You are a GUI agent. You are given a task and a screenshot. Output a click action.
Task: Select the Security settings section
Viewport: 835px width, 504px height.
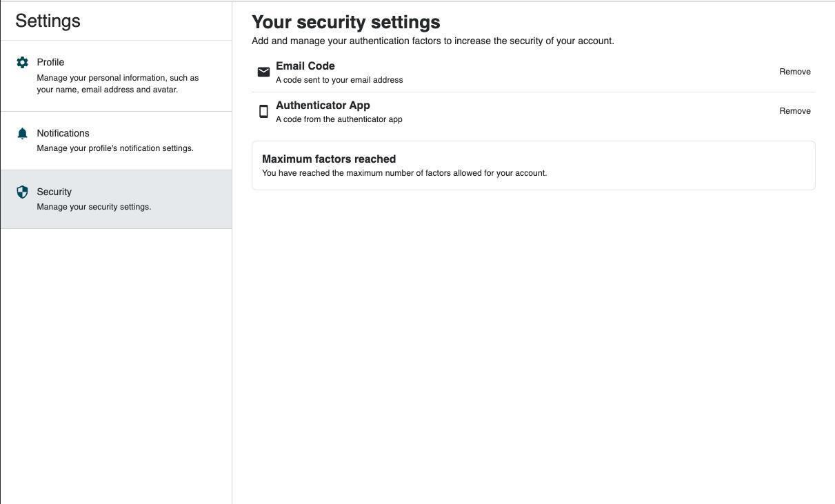[x=54, y=192]
